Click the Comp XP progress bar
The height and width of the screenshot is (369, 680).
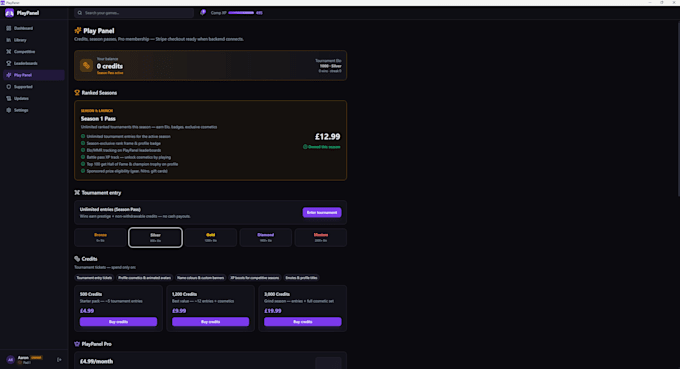241,13
